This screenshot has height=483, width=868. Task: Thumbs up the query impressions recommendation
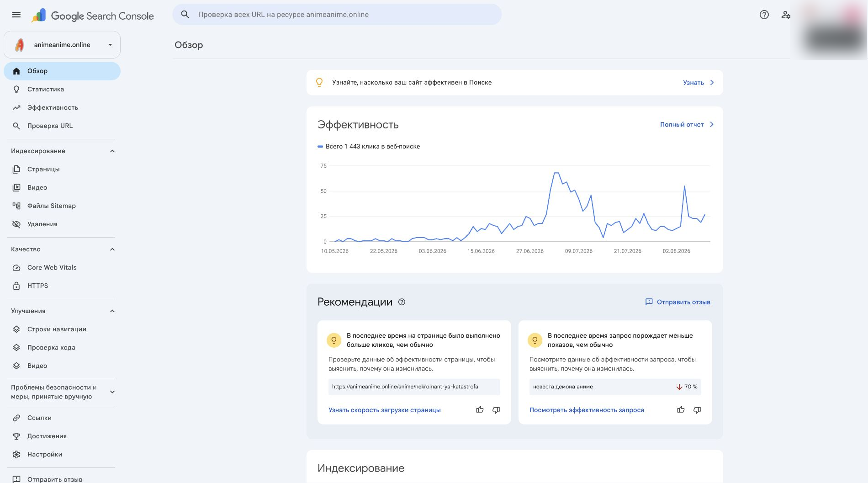click(x=681, y=410)
